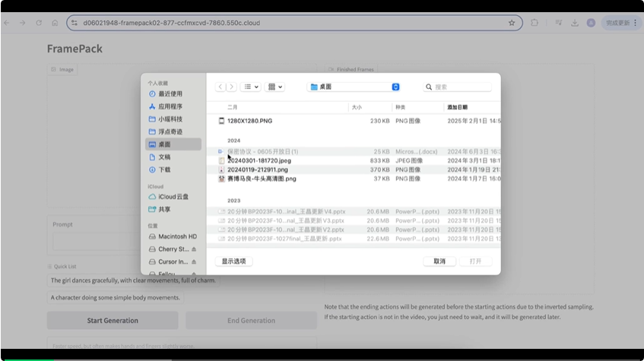Click Start Generation on the FramePack page
The width and height of the screenshot is (644, 361).
113,321
